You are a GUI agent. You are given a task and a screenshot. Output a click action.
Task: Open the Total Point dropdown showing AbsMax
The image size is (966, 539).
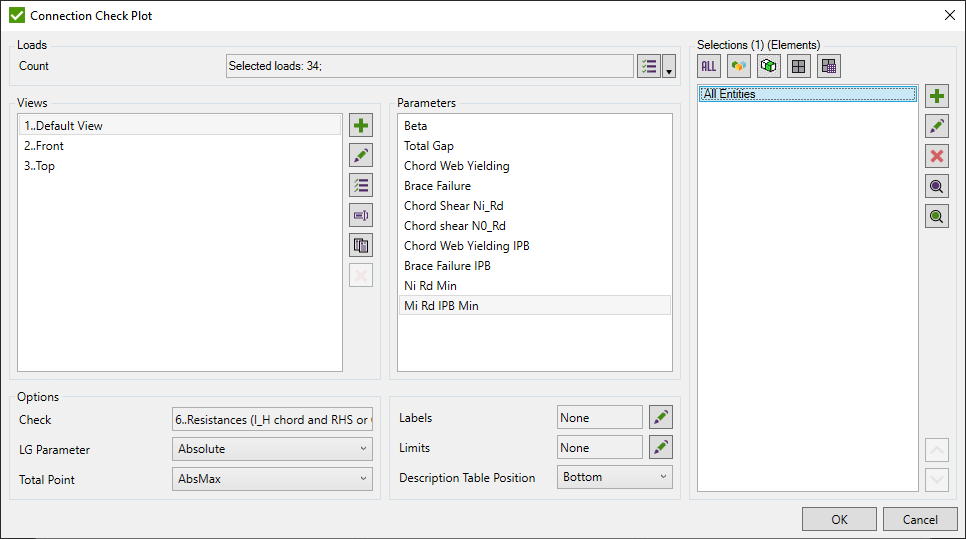272,479
